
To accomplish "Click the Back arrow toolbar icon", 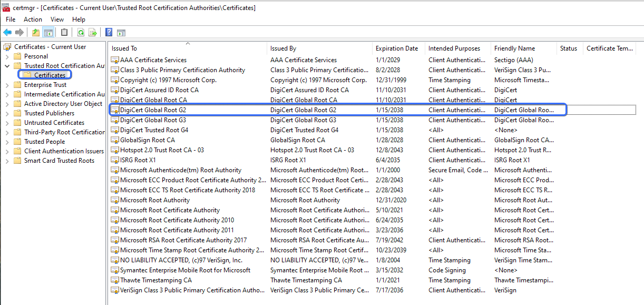I will coord(7,33).
